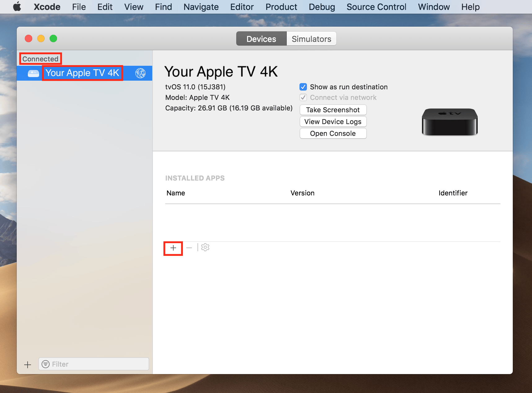532x393 pixels.
Task: Open the installed apps gear menu
Action: pos(205,248)
